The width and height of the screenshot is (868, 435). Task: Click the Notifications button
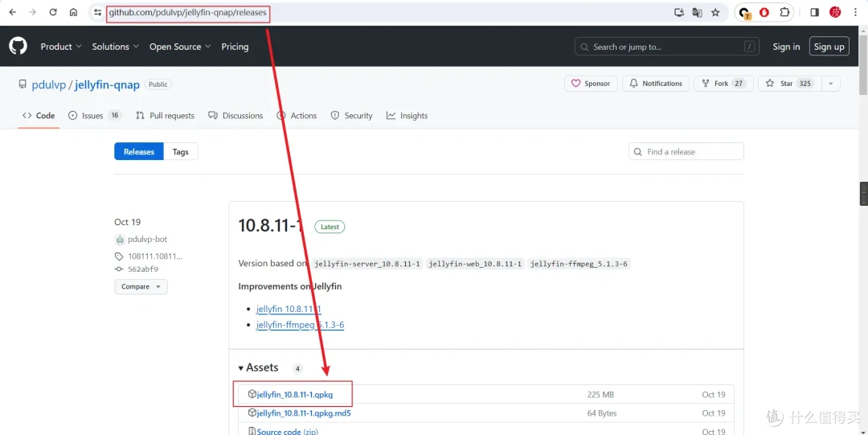tap(656, 84)
